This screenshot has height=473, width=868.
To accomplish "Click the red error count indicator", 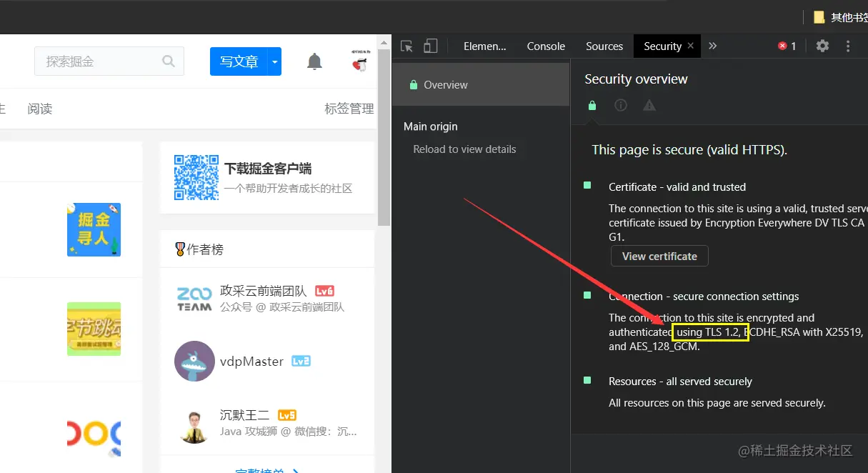I will (787, 46).
